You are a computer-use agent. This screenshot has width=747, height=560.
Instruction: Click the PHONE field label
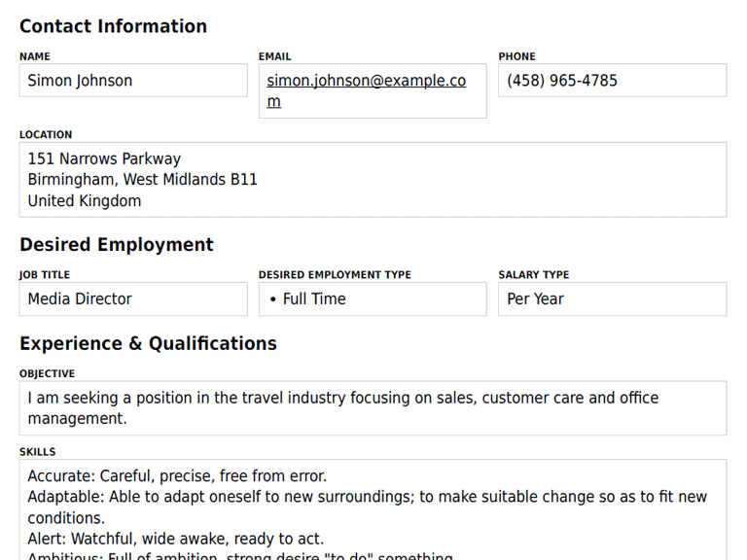(516, 56)
